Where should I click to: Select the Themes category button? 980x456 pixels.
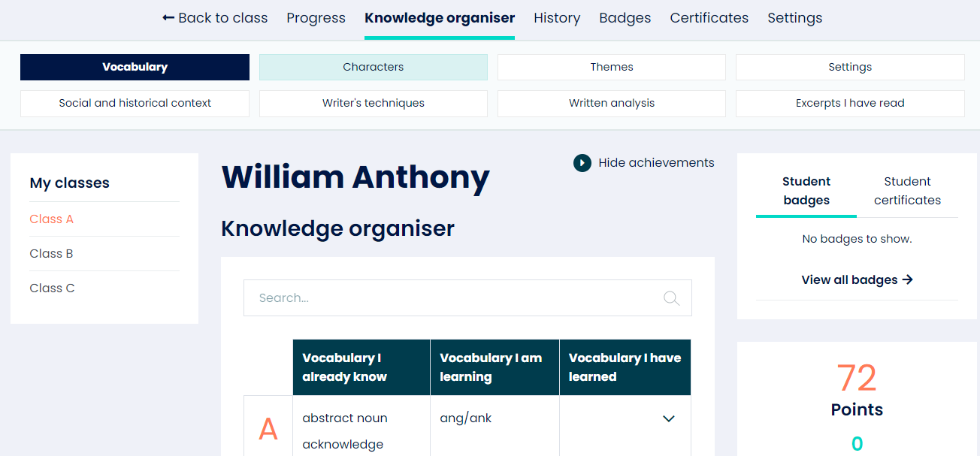pyautogui.click(x=612, y=67)
